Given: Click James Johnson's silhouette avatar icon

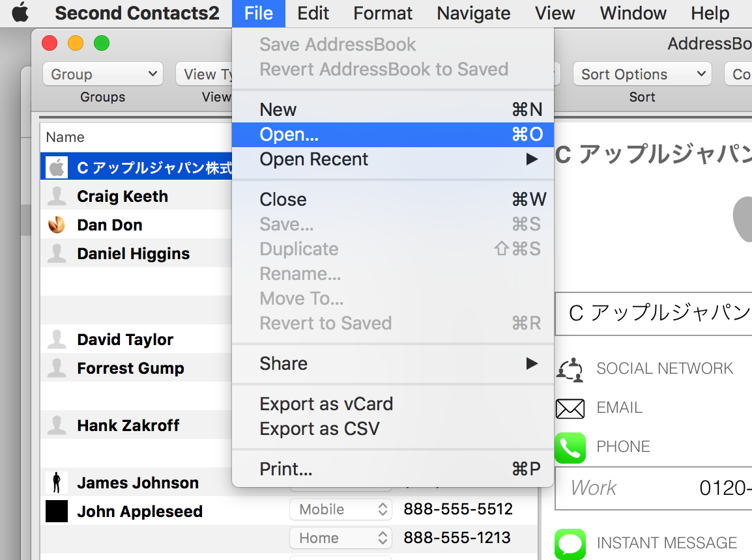Looking at the screenshot, I should [x=57, y=483].
